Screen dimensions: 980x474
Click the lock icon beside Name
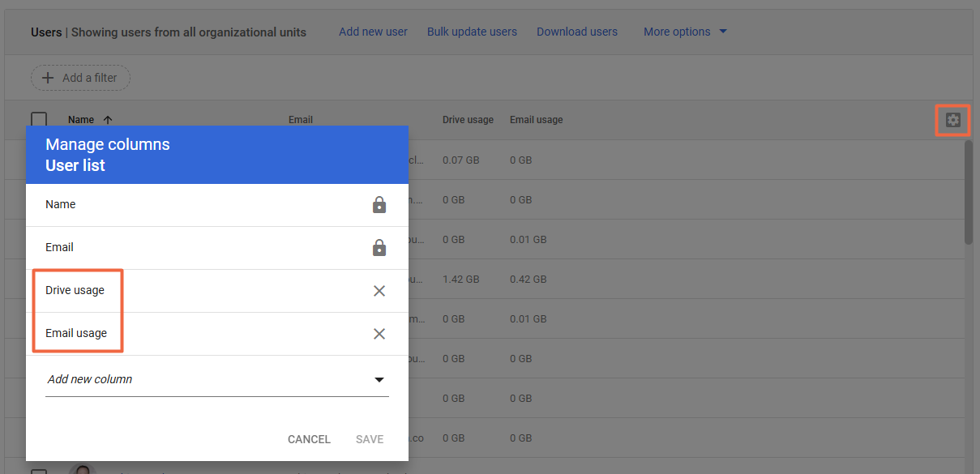coord(379,205)
